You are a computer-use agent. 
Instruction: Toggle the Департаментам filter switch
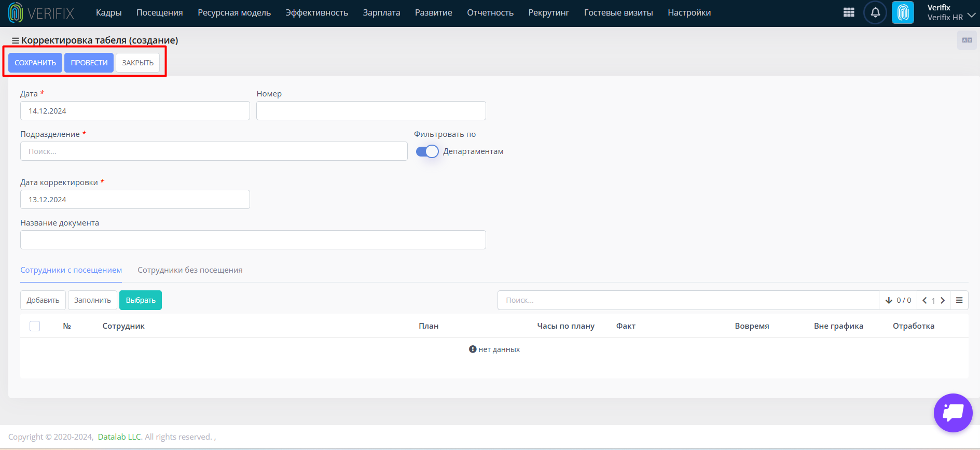(427, 151)
